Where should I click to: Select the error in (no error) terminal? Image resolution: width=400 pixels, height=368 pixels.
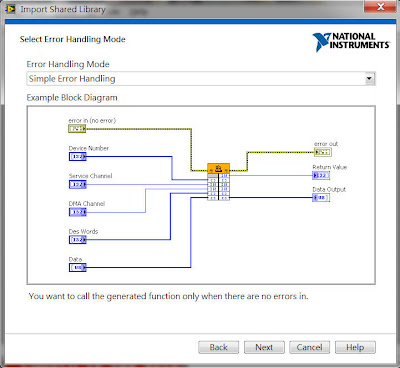click(77, 129)
